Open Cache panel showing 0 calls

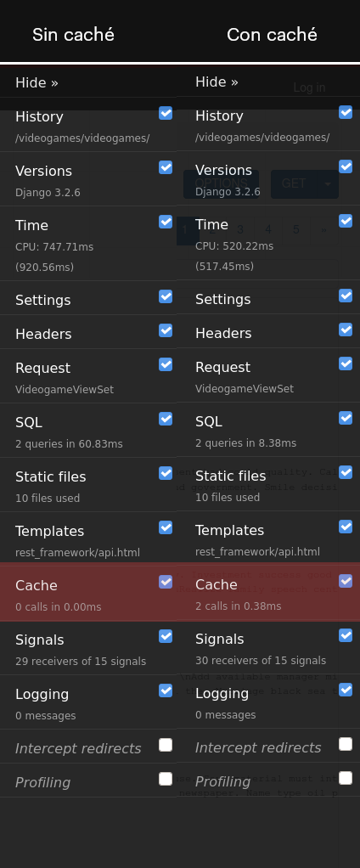[37, 585]
